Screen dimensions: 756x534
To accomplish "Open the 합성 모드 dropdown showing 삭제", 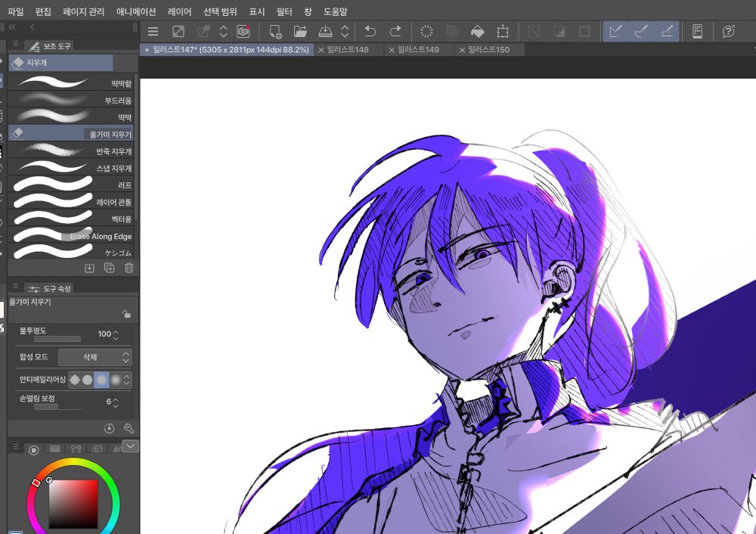I will pos(95,358).
